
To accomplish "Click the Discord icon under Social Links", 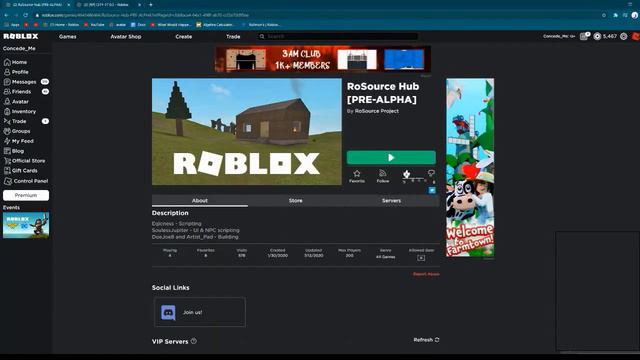I will pyautogui.click(x=168, y=312).
